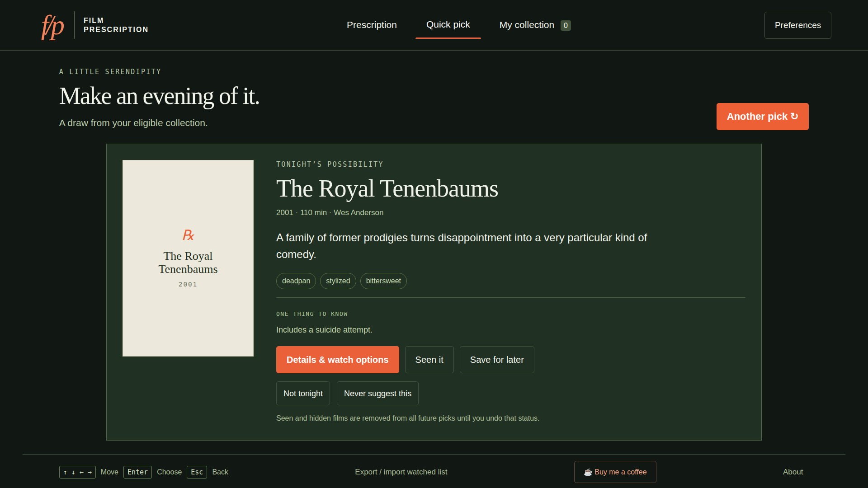Viewport: 868px width, 488px height.
Task: Click the refresh arrow on Another pick
Action: point(794,117)
